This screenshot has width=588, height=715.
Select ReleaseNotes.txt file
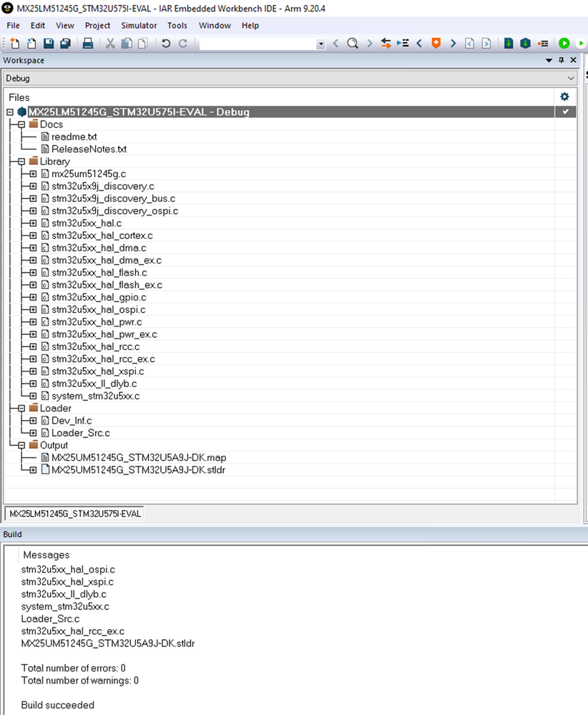click(89, 149)
